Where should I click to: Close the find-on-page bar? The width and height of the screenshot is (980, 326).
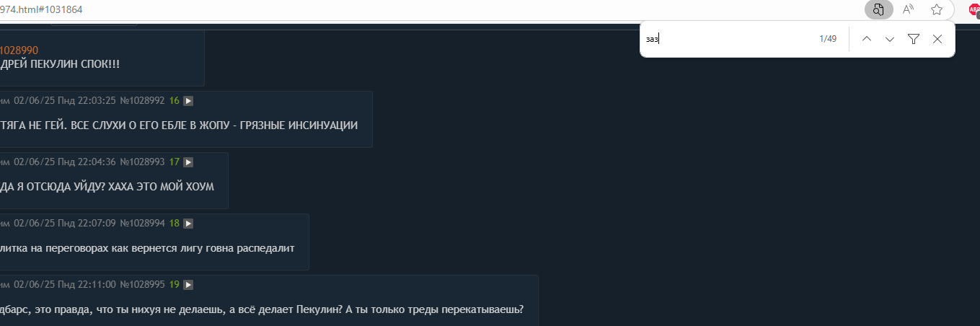coord(937,39)
